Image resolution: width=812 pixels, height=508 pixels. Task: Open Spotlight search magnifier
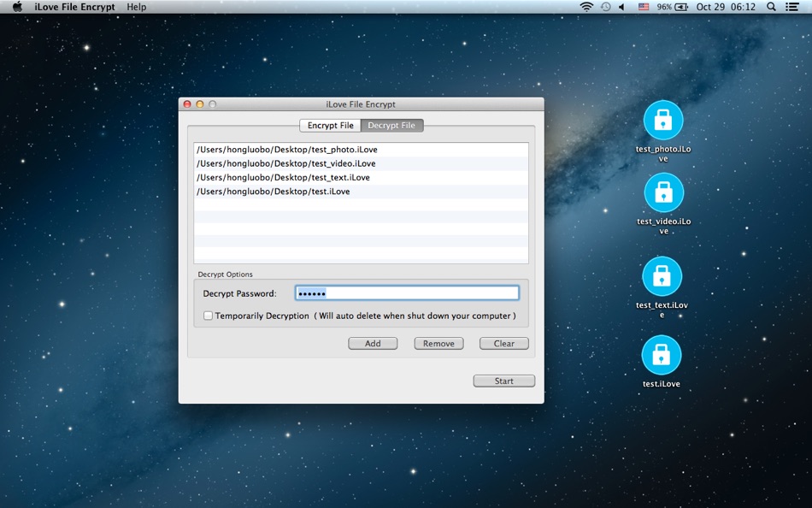click(771, 7)
